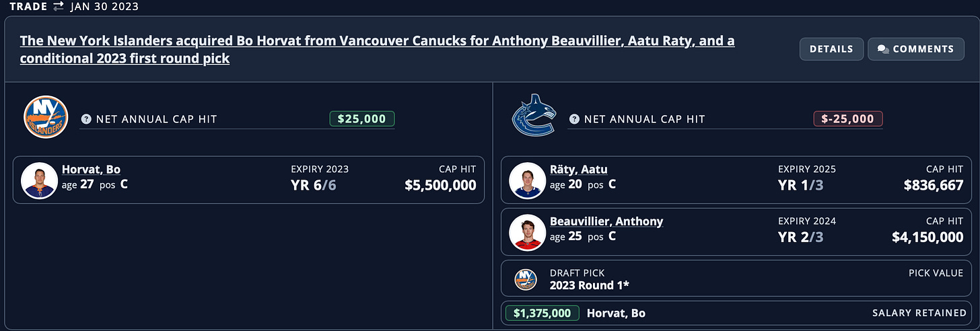The height and width of the screenshot is (331, 980).
Task: Select the 2023 Round 1 draft pick row
Action: [x=736, y=279]
